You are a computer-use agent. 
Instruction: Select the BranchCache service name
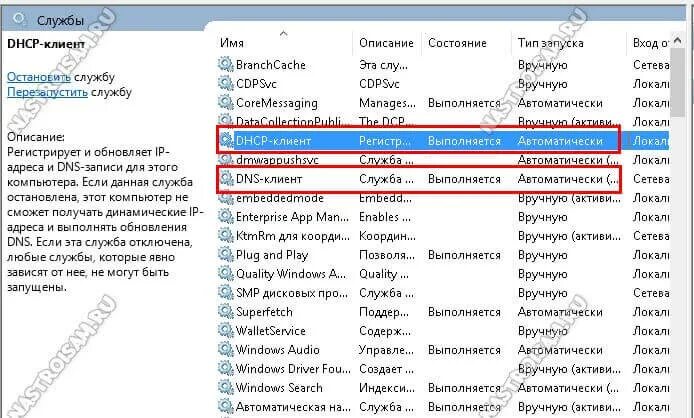[270, 65]
